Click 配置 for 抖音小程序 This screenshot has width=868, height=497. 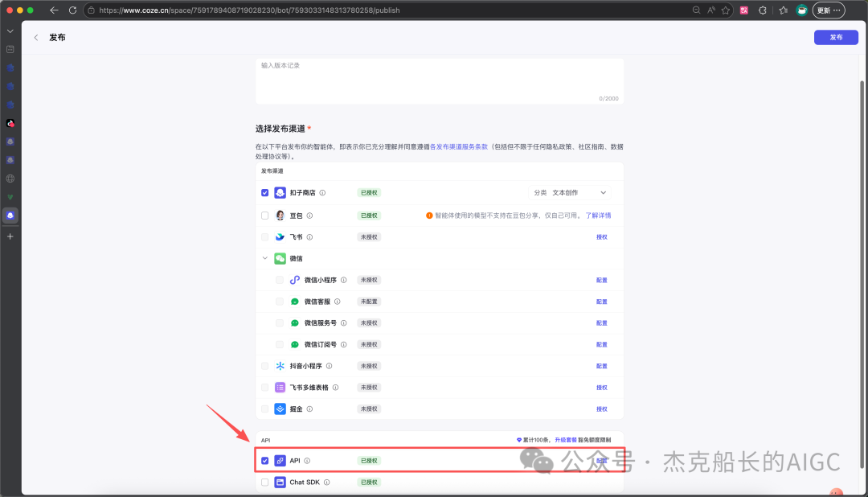602,366
